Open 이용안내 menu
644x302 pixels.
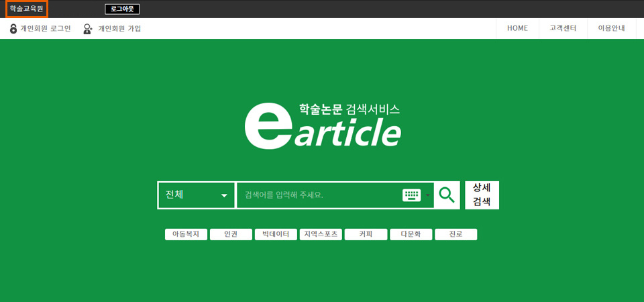point(612,28)
